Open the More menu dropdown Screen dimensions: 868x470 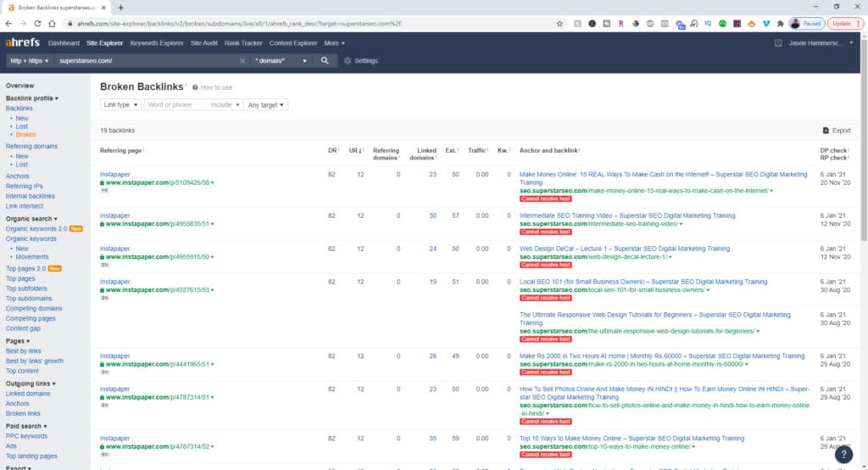(334, 43)
